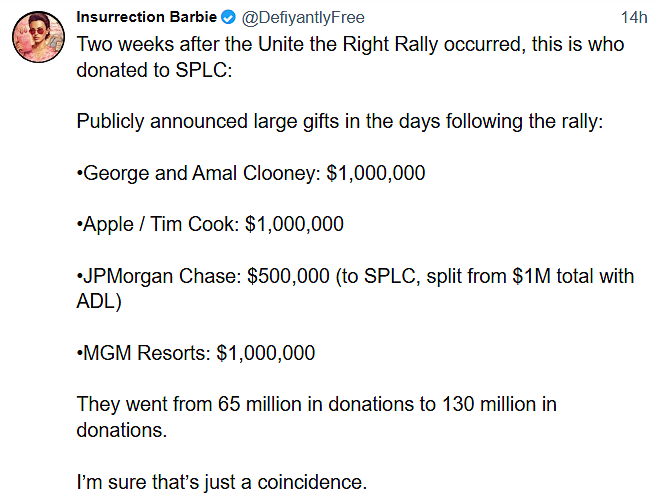Click the 'ADL)' text

pos(99,301)
